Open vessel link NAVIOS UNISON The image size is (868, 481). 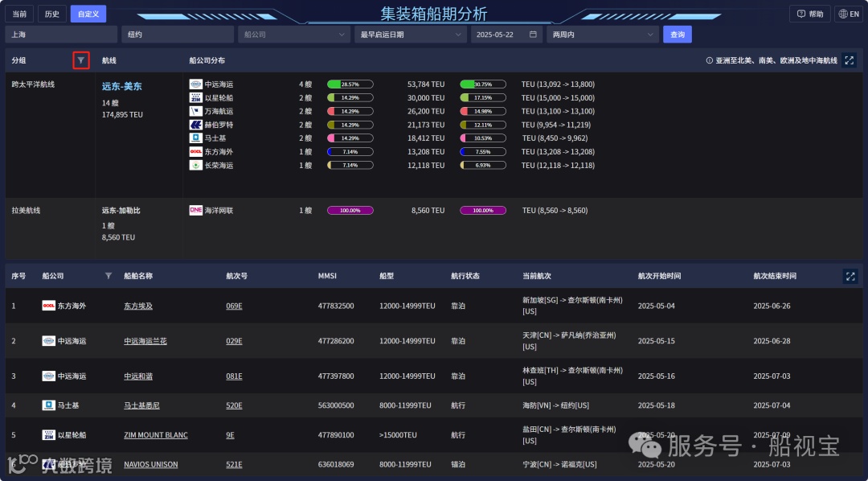(150, 464)
